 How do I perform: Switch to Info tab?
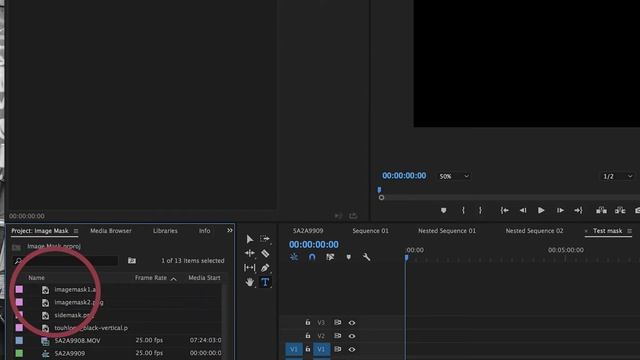204,231
